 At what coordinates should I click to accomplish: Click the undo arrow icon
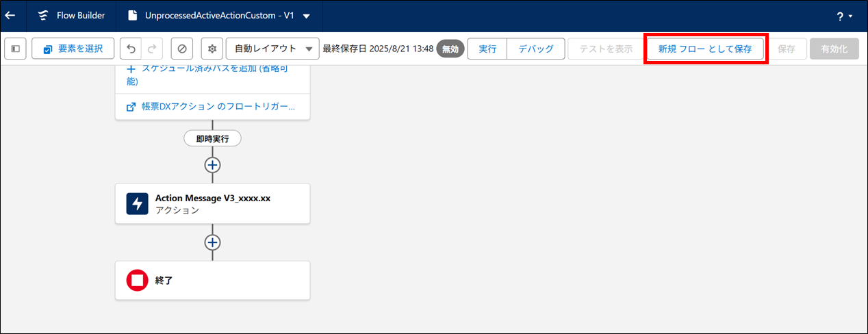131,49
